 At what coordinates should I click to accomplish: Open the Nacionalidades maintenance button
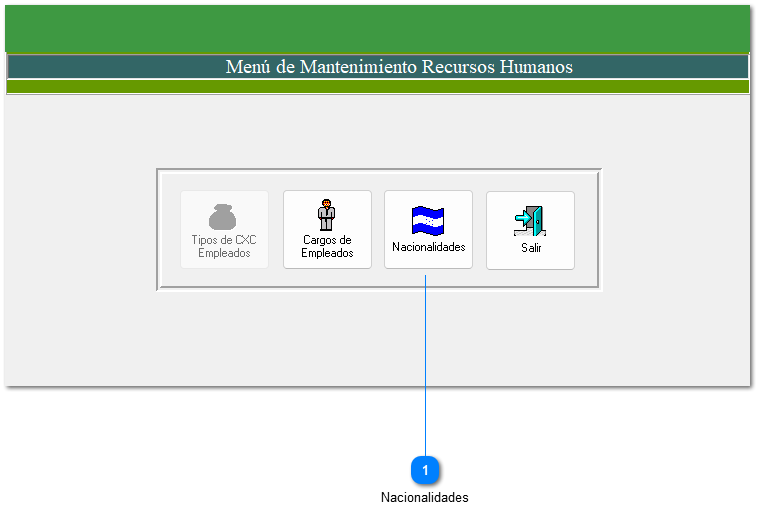[428, 230]
